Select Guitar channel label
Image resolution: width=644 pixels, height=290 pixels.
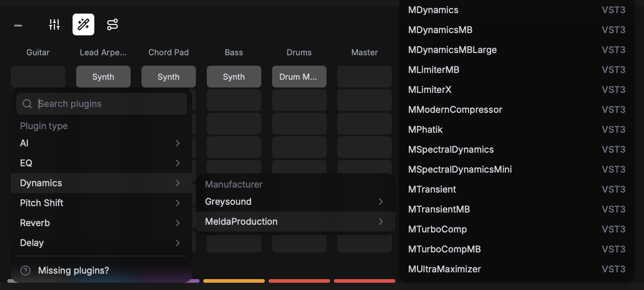[x=38, y=53]
